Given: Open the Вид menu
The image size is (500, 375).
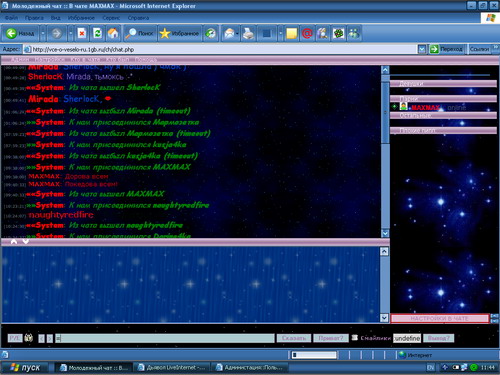Looking at the screenshot, I should (56, 18).
